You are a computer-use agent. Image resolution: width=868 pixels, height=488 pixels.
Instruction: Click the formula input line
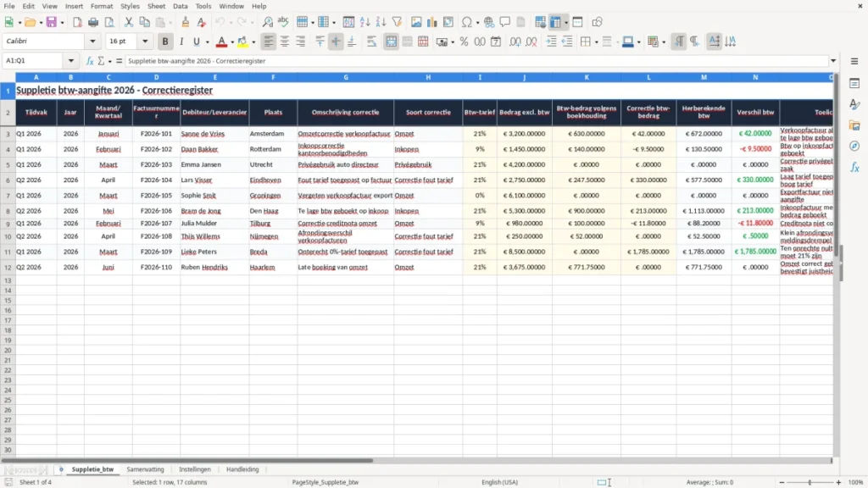(476, 61)
